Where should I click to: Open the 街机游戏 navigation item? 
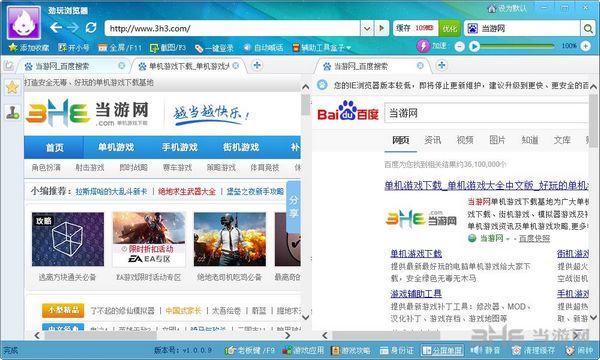pos(241,147)
